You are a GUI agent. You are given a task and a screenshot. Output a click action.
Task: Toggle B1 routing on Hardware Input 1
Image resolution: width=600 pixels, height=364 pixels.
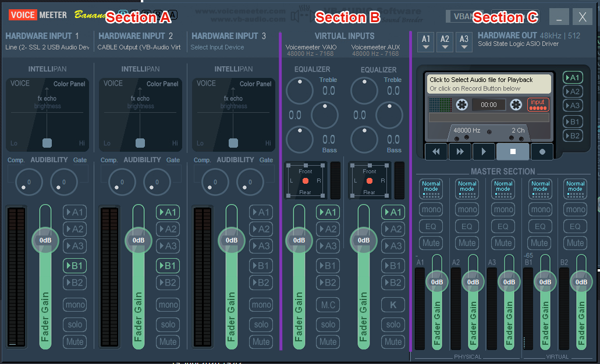point(74,266)
